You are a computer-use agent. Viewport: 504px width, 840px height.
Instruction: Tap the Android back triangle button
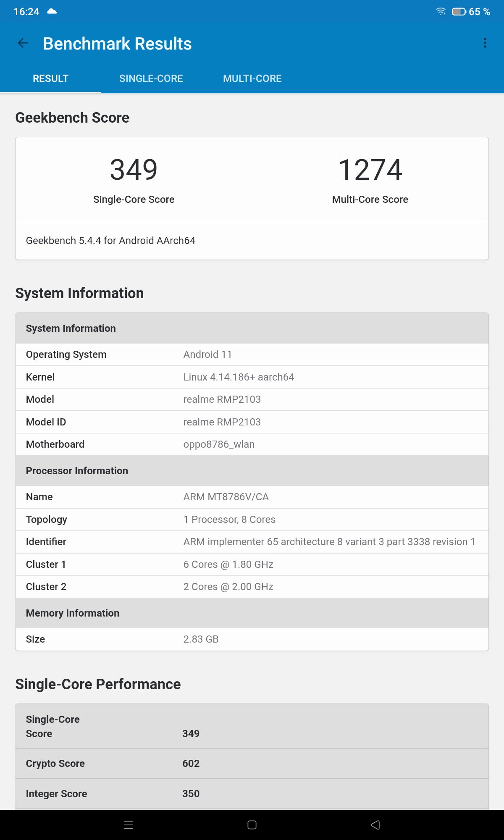(375, 825)
